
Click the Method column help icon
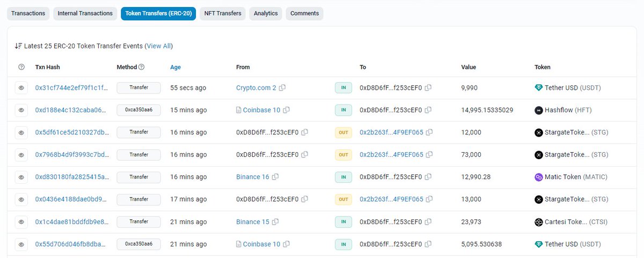click(142, 67)
